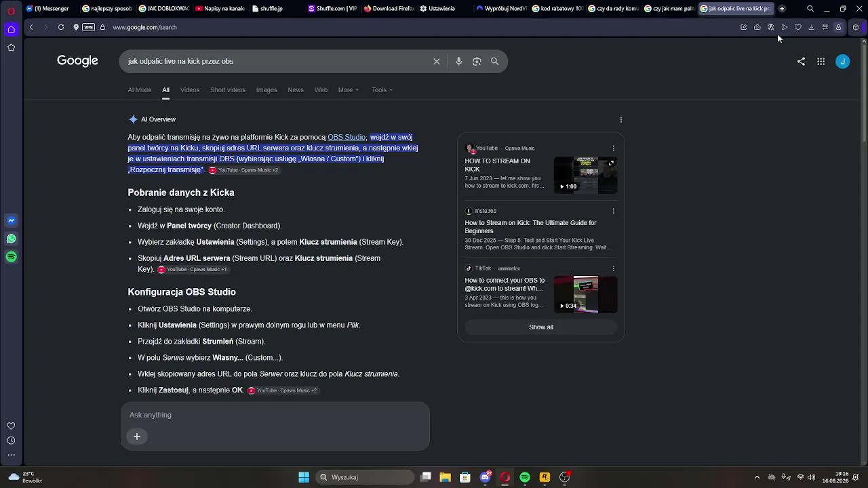Click the Opera profile icon in toolbar
This screenshot has width=868, height=488.
click(x=839, y=27)
